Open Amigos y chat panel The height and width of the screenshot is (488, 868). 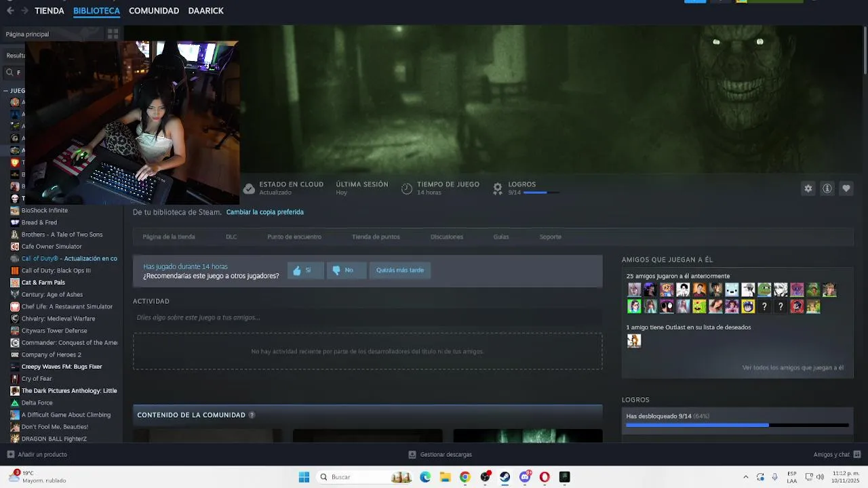coord(837,454)
